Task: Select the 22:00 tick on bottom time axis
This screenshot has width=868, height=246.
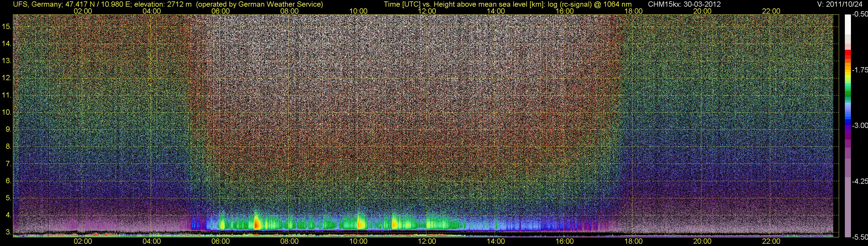Action: point(771,241)
